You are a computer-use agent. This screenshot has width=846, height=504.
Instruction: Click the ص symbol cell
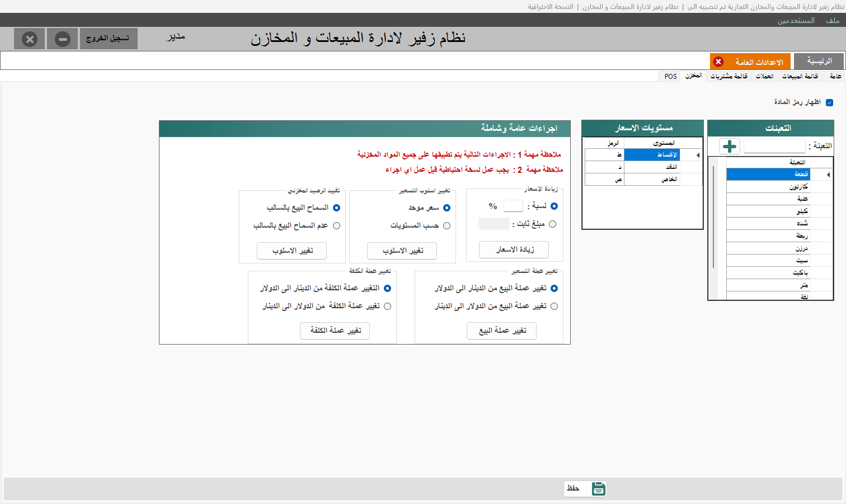604,180
